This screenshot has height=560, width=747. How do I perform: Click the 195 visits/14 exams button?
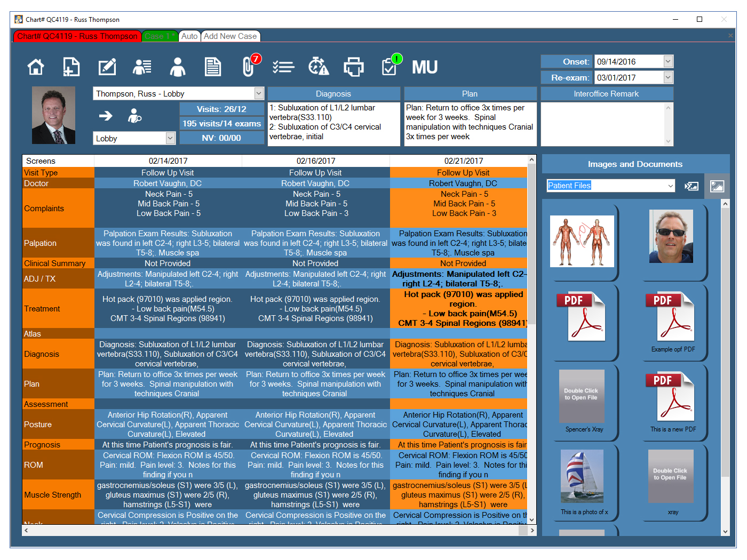pyautogui.click(x=222, y=123)
